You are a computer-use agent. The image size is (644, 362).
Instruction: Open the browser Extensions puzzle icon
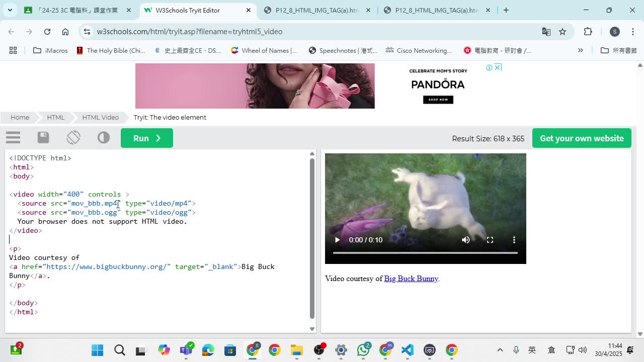588,32
